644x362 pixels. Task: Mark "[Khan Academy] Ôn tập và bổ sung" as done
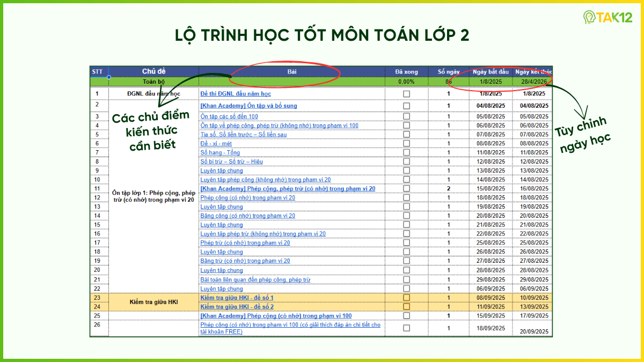[x=406, y=105]
